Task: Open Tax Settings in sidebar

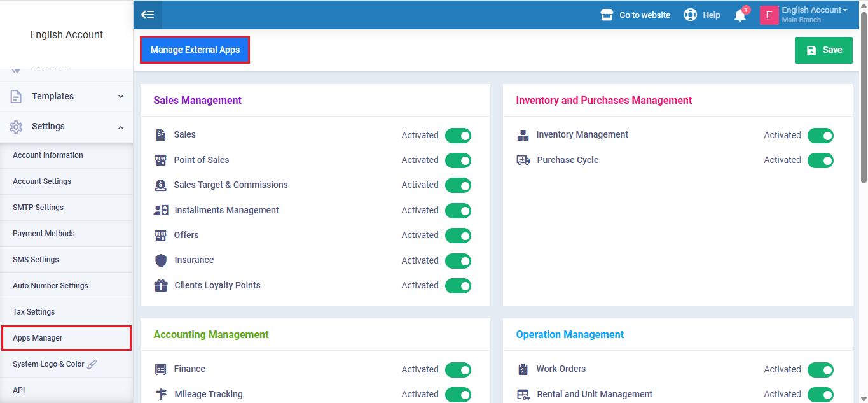Action: (x=34, y=312)
